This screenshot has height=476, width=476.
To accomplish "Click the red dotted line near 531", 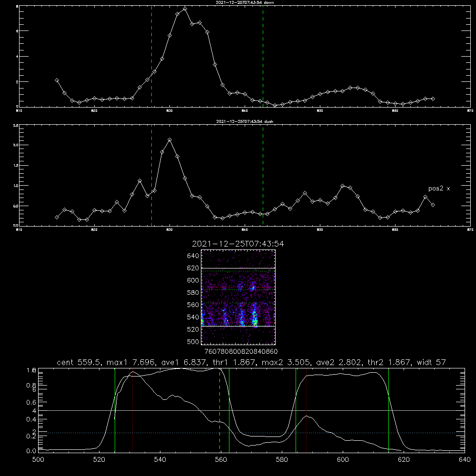I will pos(133,410).
